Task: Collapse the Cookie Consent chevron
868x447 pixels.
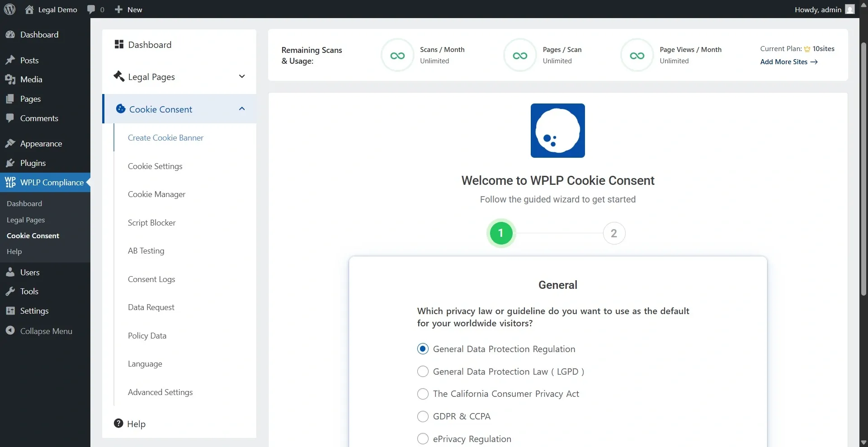Action: [242, 109]
